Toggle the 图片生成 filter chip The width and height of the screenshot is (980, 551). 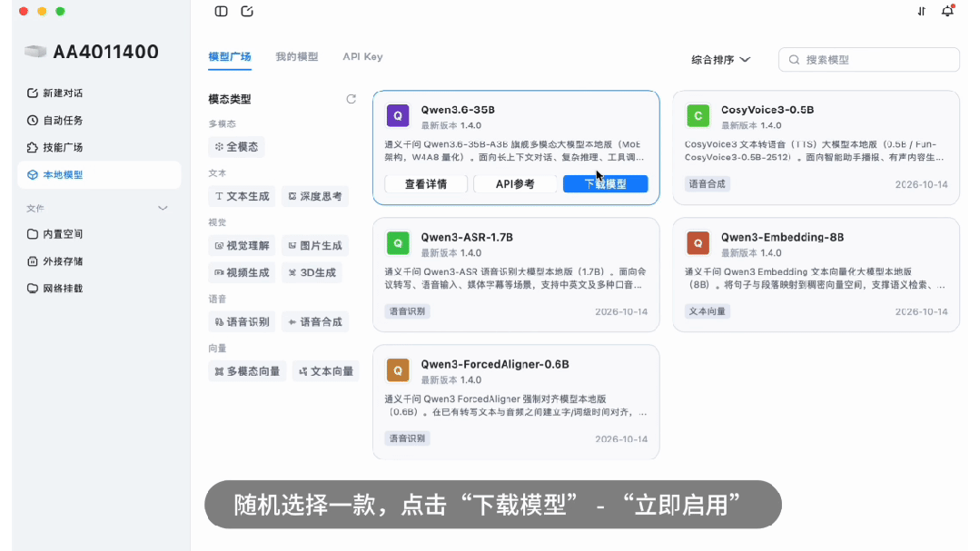coord(315,245)
